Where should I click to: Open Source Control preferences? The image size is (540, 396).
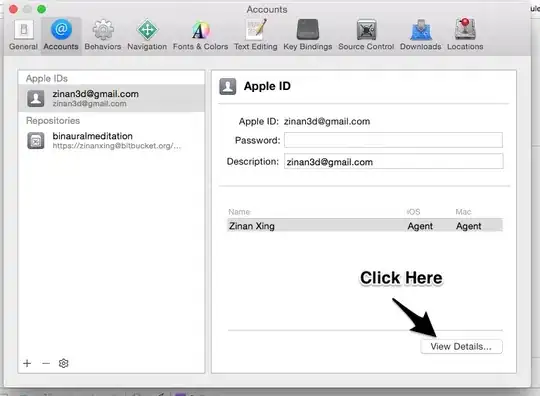tap(366, 35)
